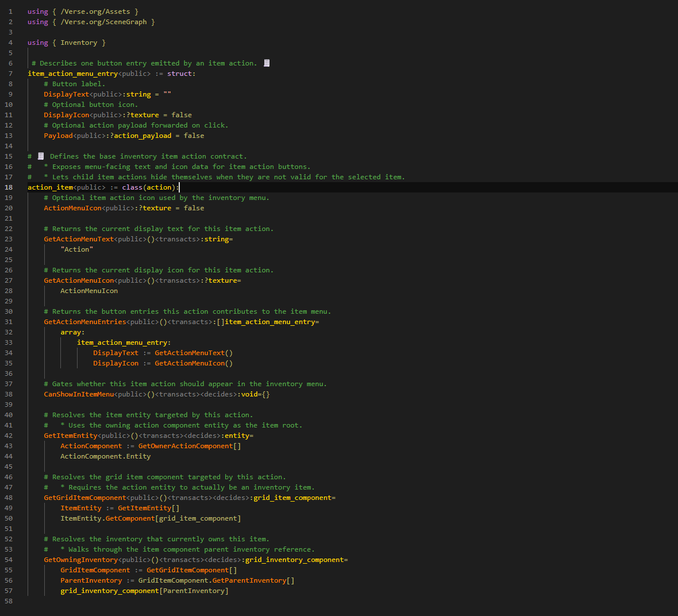Click 'GetGridItemComponent' definition on line 48
678x616 pixels.
tap(85, 498)
